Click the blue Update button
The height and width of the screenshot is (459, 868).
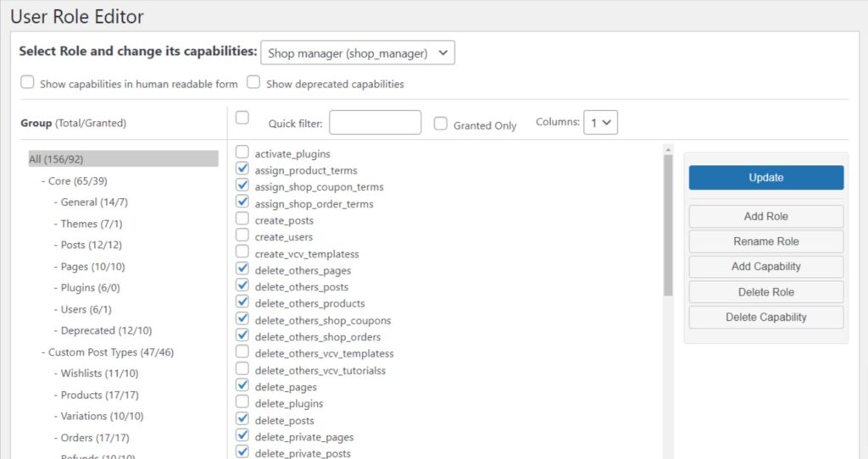(765, 178)
